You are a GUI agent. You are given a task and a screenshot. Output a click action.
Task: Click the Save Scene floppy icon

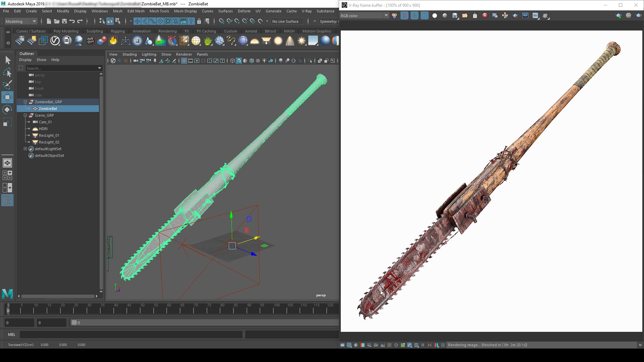[64, 21]
